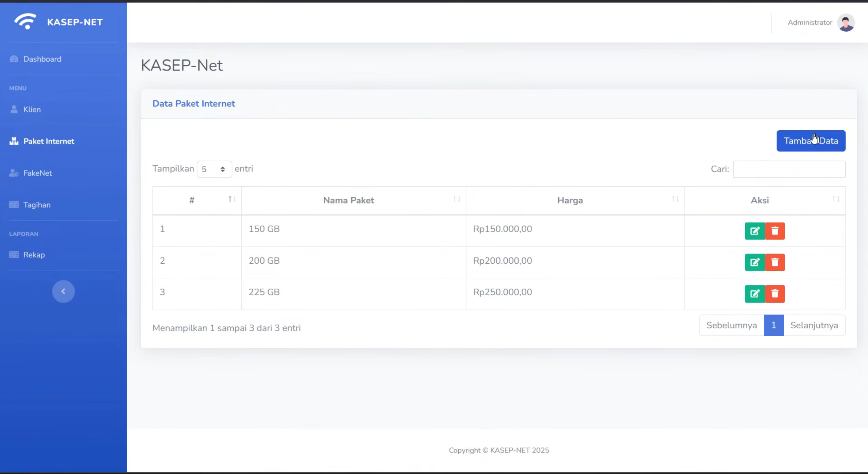Click the 'Menampilkan 1 sampai 3' info text
The width and height of the screenshot is (868, 474).
226,328
